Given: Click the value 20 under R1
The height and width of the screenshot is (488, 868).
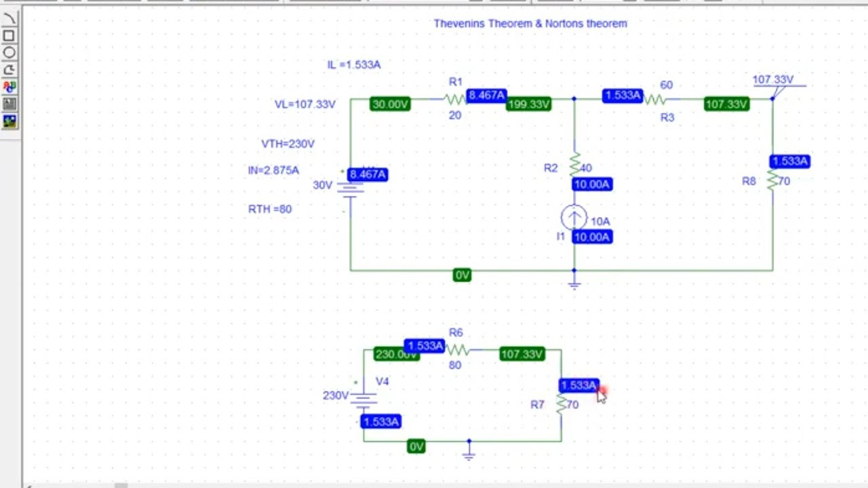Looking at the screenshot, I should pos(455,115).
